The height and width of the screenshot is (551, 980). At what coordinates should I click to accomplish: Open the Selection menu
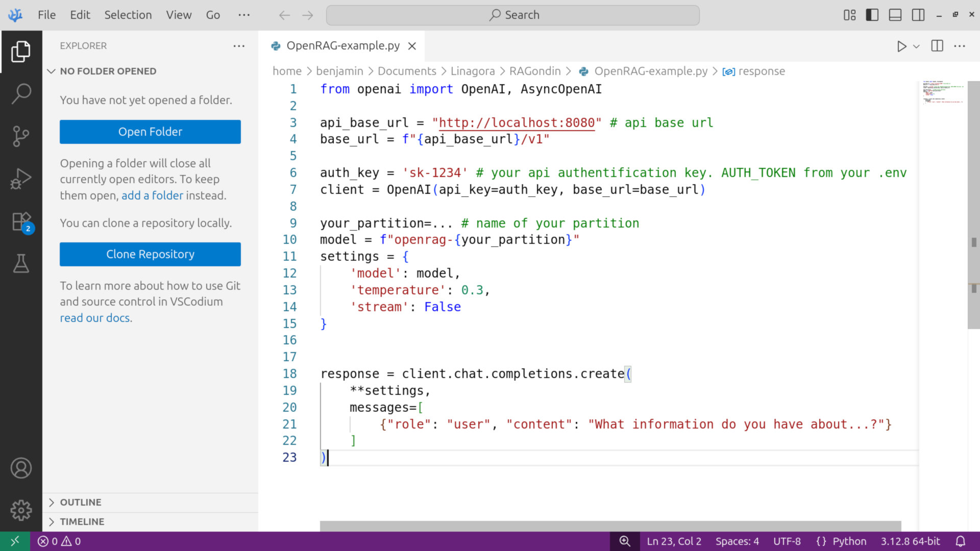[x=128, y=15]
